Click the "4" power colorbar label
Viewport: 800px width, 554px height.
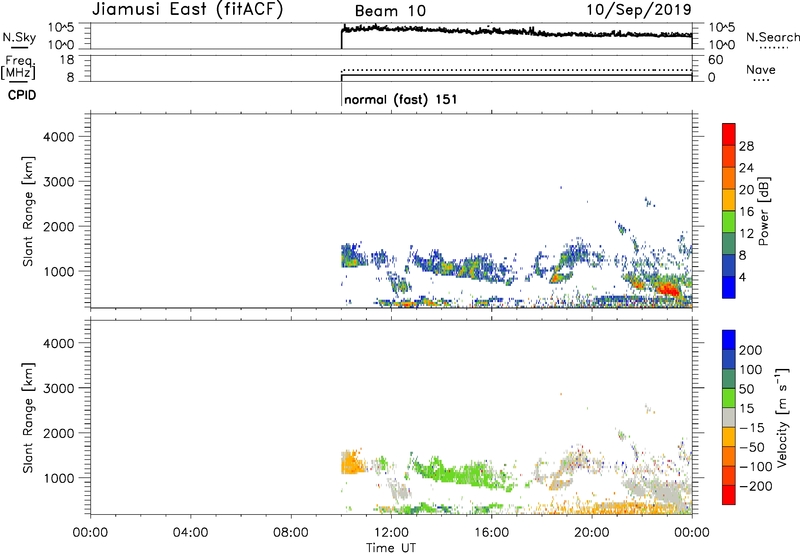[742, 277]
